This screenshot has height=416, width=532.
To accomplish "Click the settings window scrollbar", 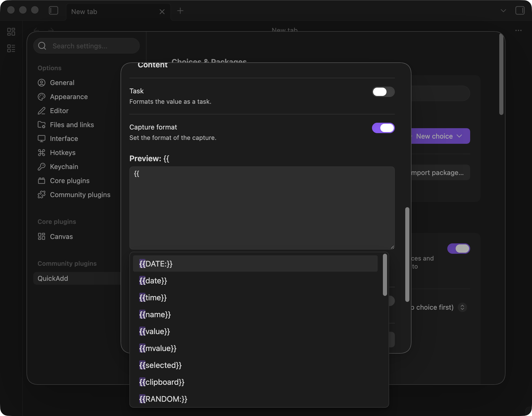I will tap(501, 74).
